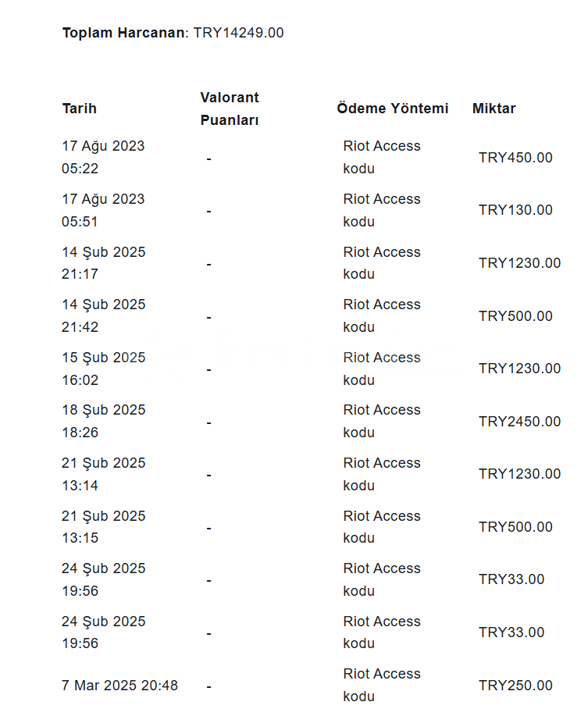
Task: Click Riot Access kodu in the 18 Şub row
Action: [382, 421]
